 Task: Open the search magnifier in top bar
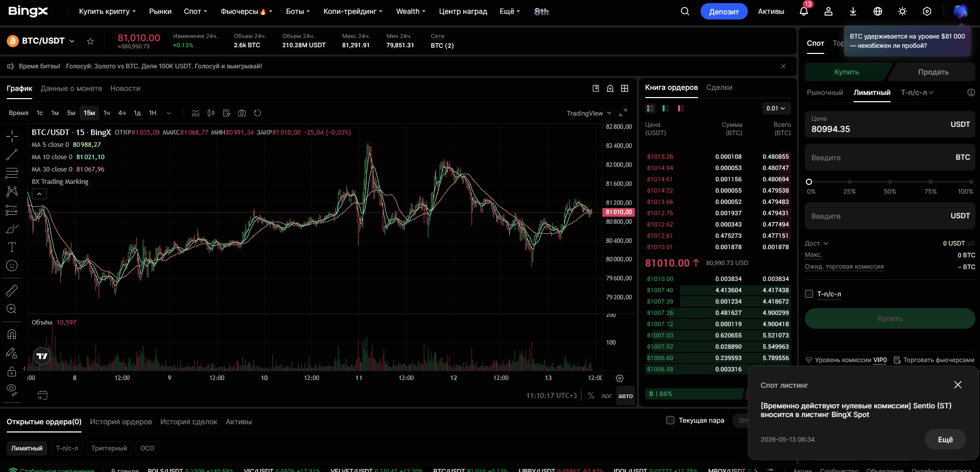[x=685, y=11]
